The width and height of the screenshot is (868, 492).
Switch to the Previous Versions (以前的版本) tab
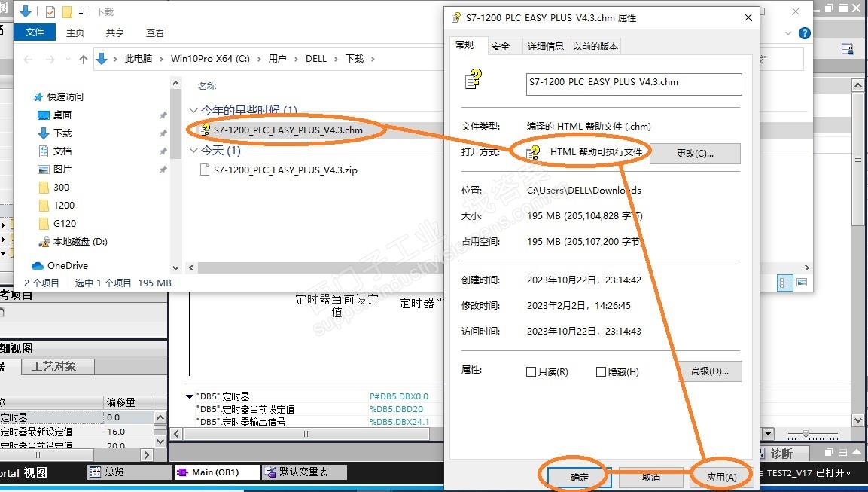595,47
